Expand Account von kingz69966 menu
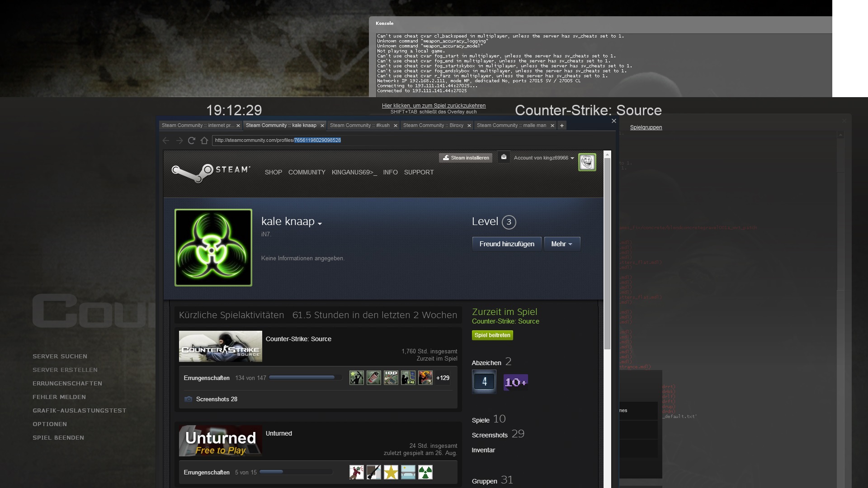The image size is (868, 488). 544,158
